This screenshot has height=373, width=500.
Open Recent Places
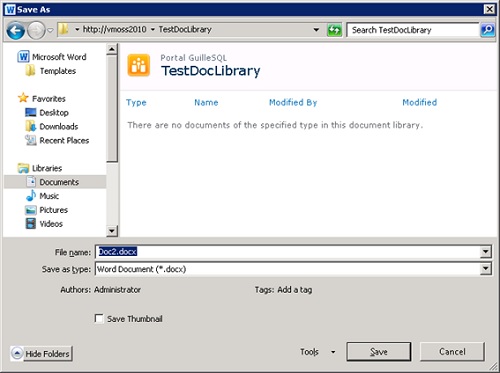[x=64, y=141]
